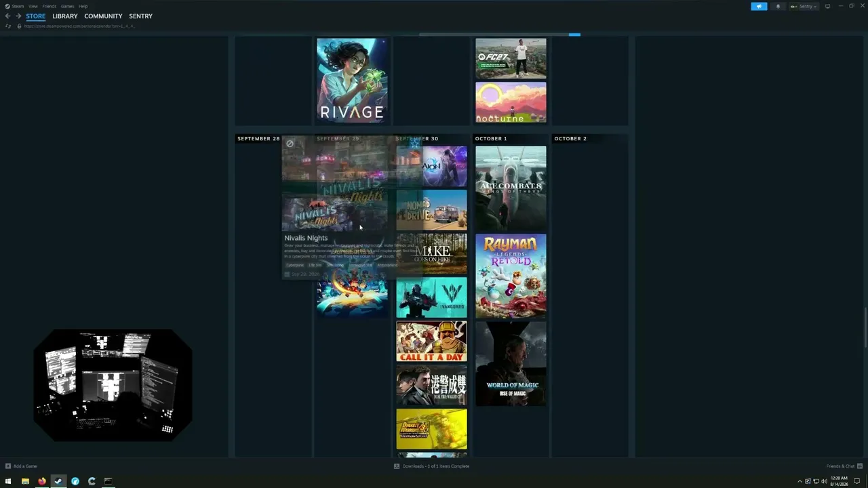This screenshot has height=488, width=868.
Task: Open Friends & Chat icon
Action: click(x=860, y=466)
